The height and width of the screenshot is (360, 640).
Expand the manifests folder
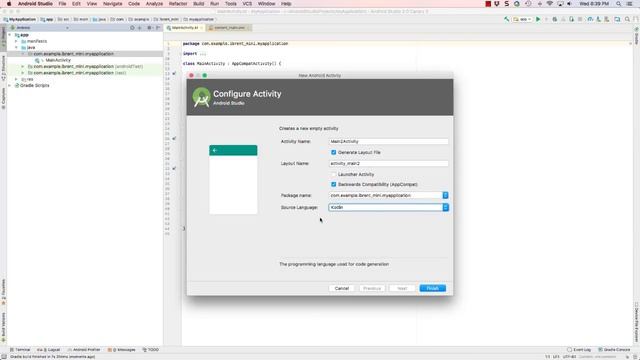click(16, 41)
